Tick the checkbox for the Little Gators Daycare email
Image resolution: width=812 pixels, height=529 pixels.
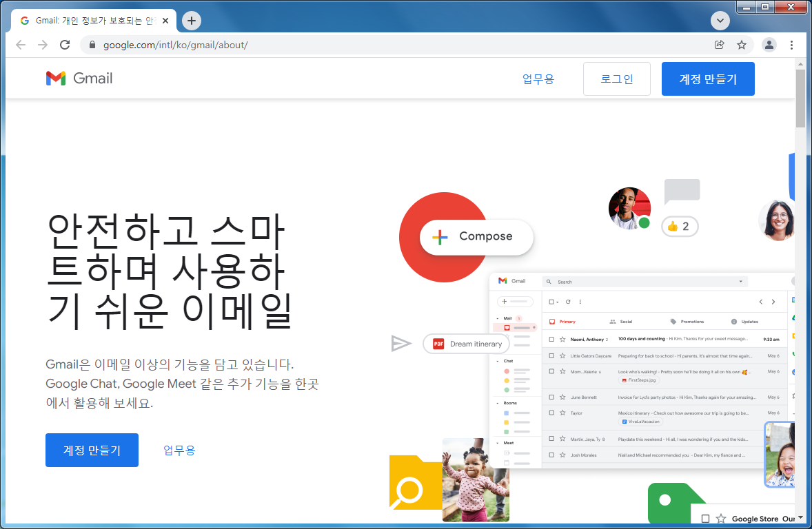click(551, 355)
